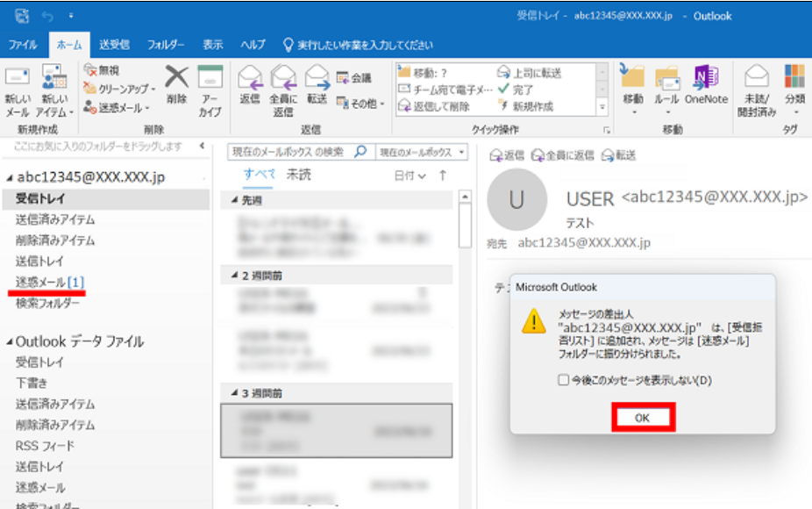812x509 pixels.
Task: Check Don't show this message again (今後このメッセージを表示しない)
Action: pyautogui.click(x=563, y=380)
